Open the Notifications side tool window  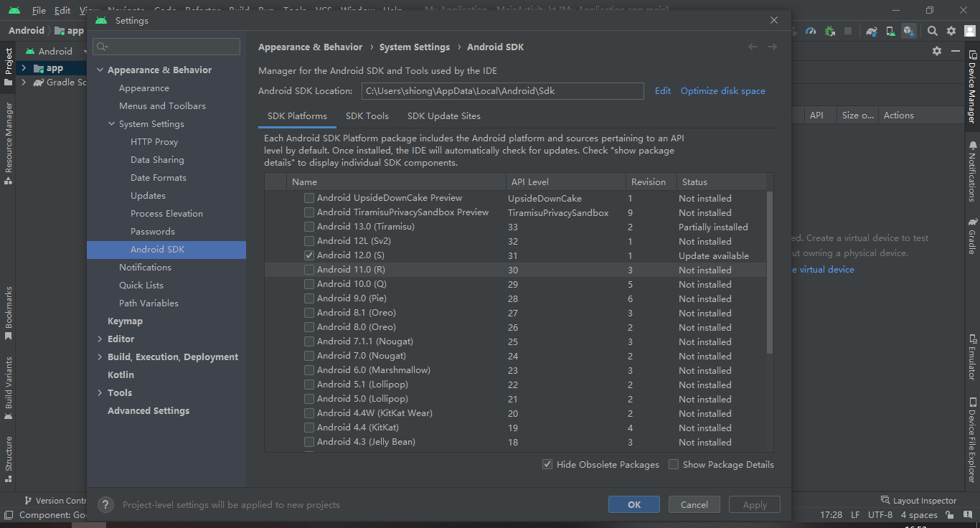(972, 172)
